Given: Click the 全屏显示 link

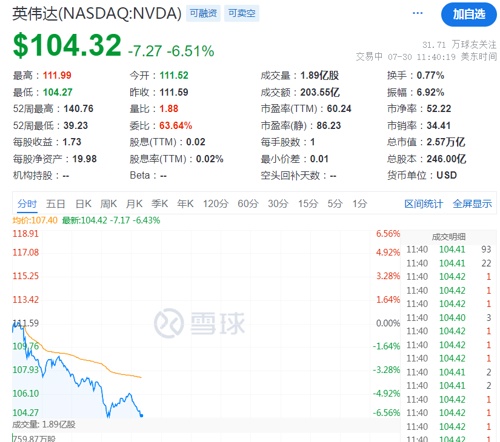Looking at the screenshot, I should [472, 204].
